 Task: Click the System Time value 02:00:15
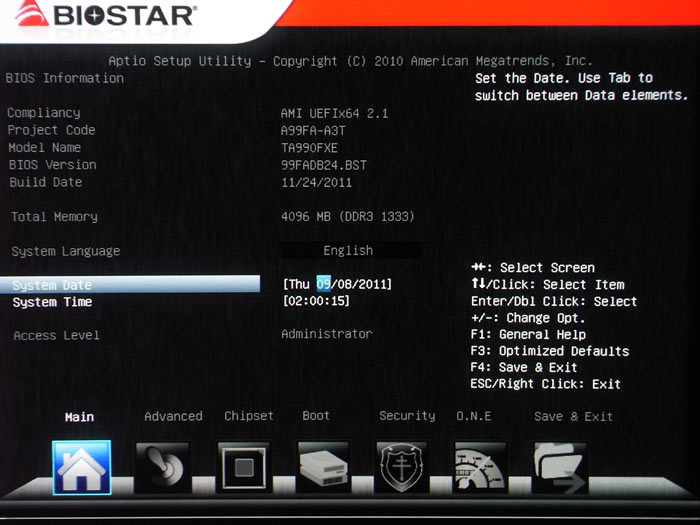coord(316,300)
